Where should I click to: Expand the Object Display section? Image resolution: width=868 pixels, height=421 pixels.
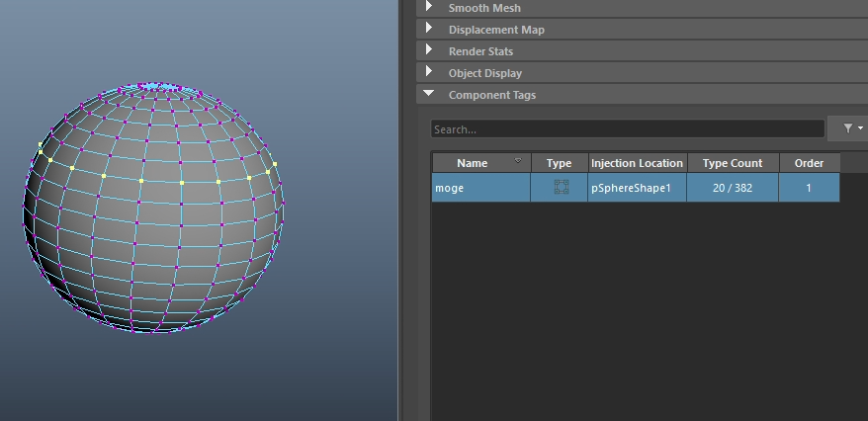coord(428,71)
